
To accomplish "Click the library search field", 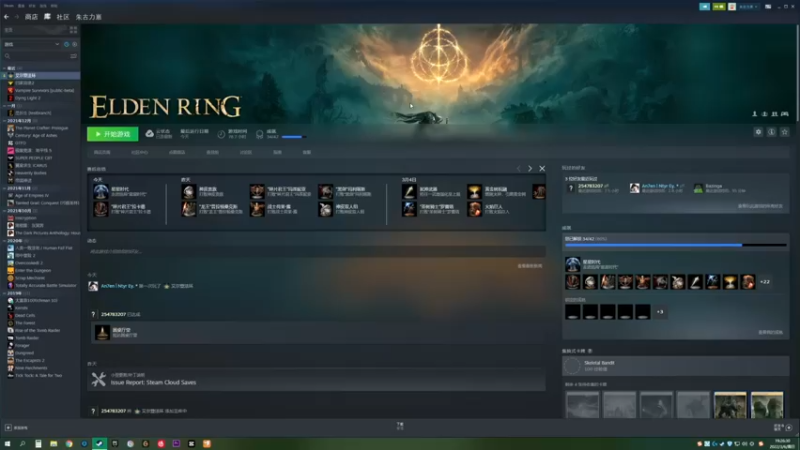I will (x=37, y=56).
